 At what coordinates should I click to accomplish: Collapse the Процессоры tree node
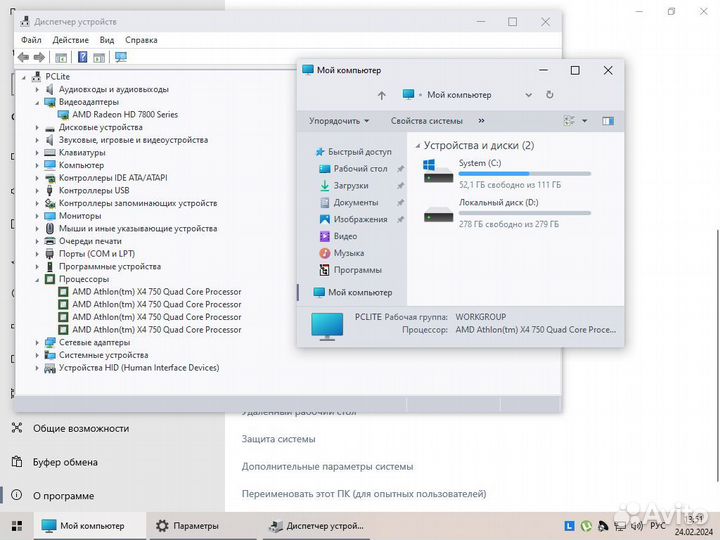(38, 279)
